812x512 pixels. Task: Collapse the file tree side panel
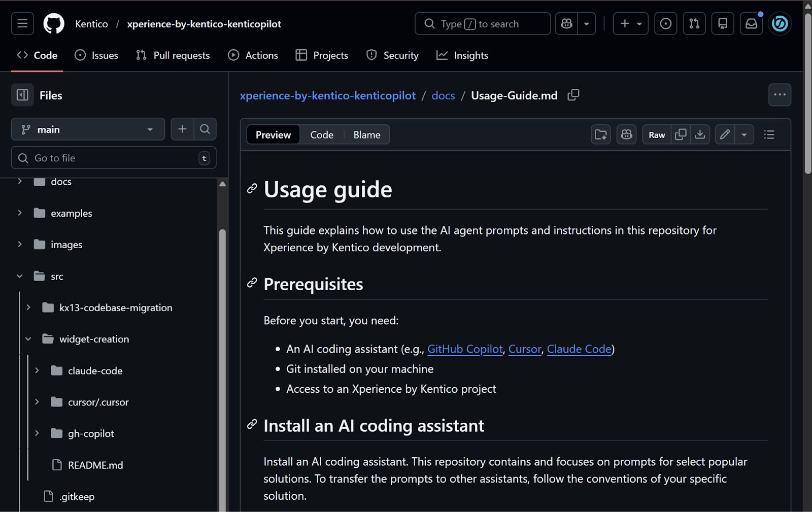point(22,95)
